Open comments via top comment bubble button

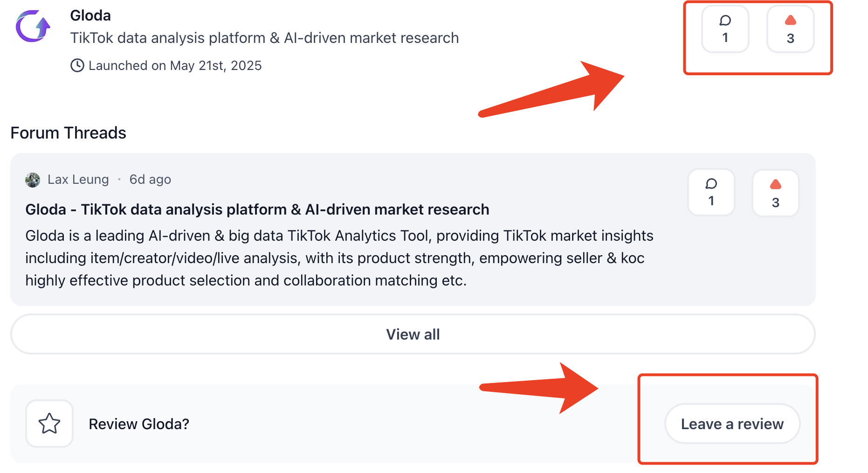click(x=725, y=29)
